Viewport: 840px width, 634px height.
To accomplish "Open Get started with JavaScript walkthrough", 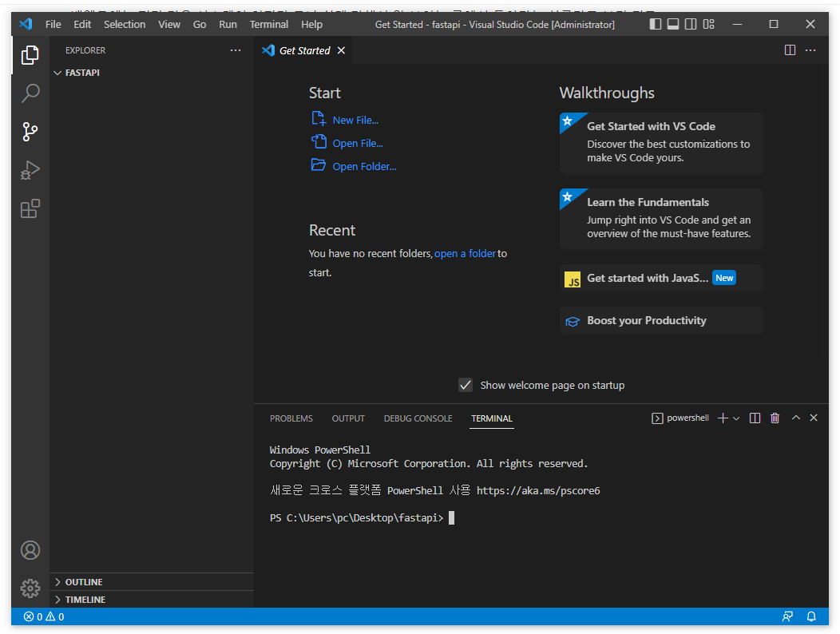I will click(661, 278).
